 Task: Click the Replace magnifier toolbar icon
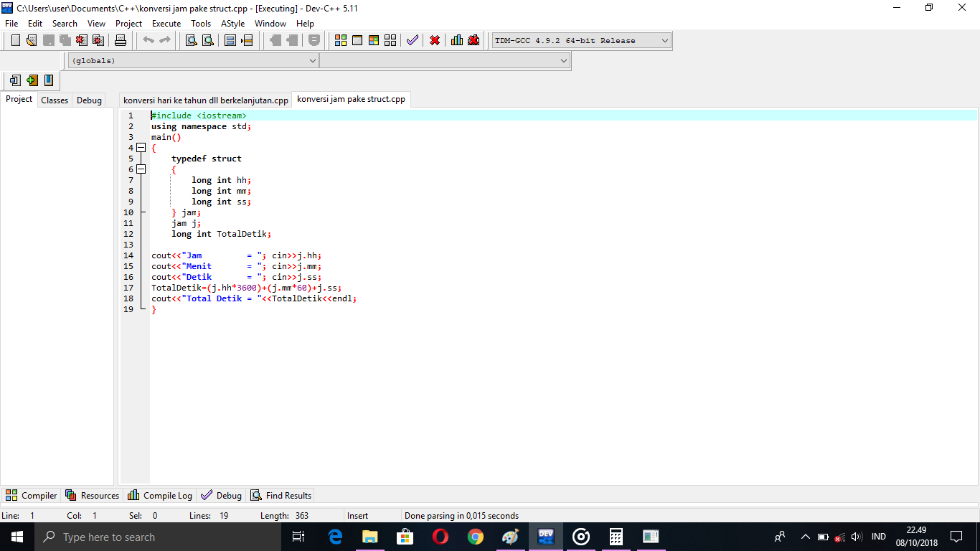tap(207, 40)
